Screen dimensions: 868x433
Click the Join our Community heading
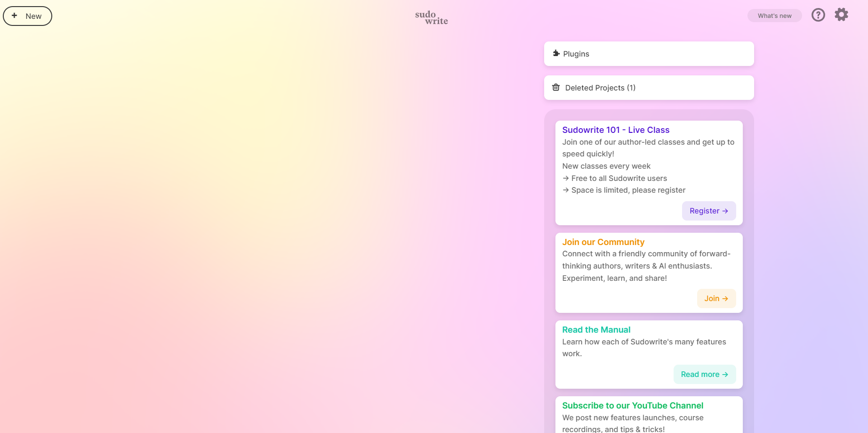[x=603, y=242]
